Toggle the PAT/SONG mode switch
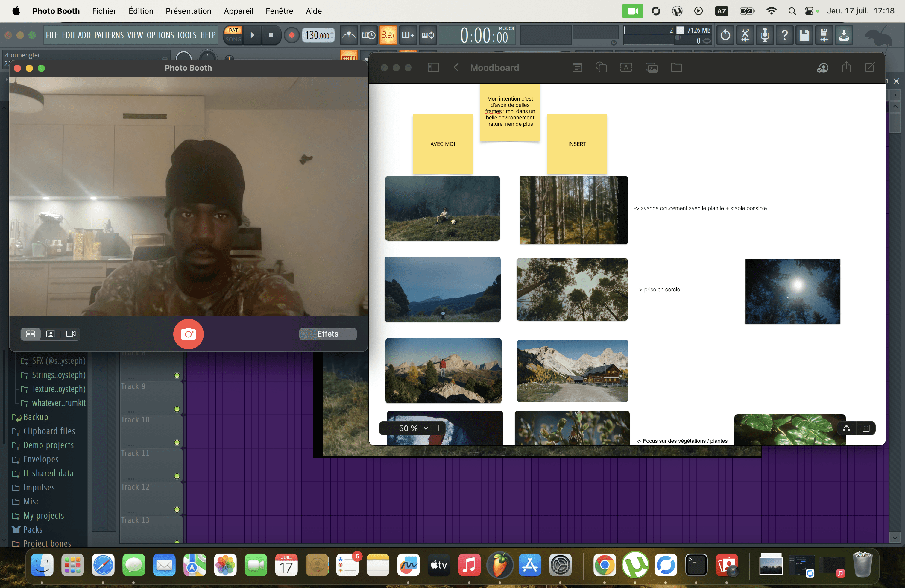The height and width of the screenshot is (588, 905). point(233,35)
